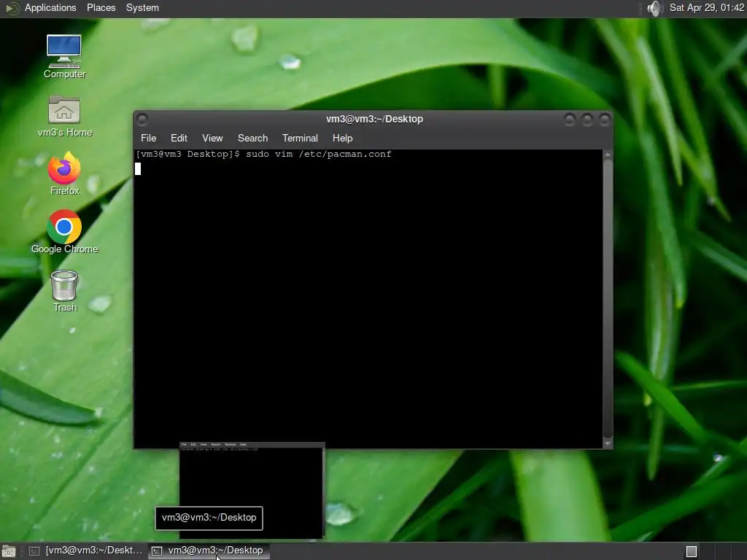Open the Computer desktop icon
The width and height of the screenshot is (747, 560).
coord(64,56)
